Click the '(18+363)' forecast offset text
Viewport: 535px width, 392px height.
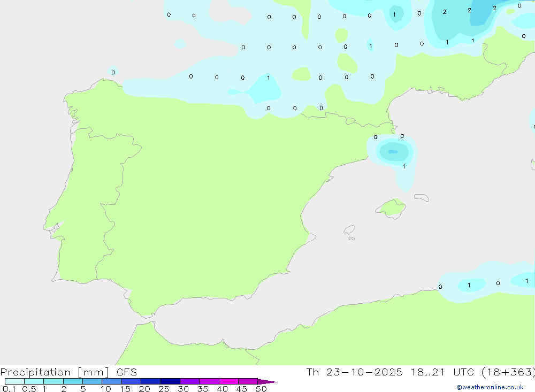(508, 372)
